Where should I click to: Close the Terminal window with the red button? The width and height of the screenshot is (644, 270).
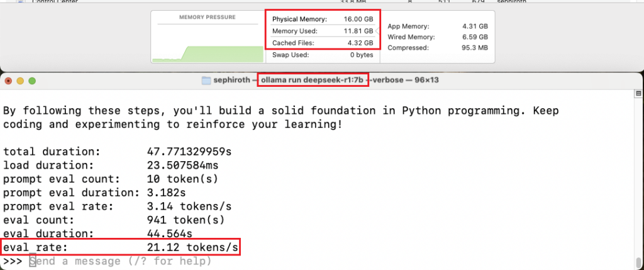pyautogui.click(x=8, y=81)
